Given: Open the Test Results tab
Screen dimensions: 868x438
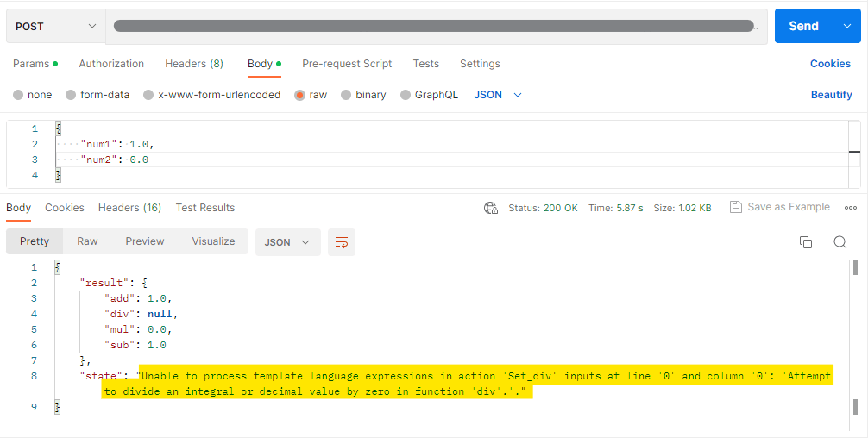Looking at the screenshot, I should (x=204, y=208).
